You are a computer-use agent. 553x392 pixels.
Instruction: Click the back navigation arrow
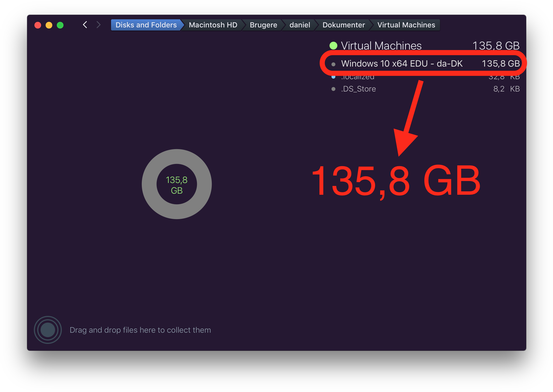(x=85, y=25)
